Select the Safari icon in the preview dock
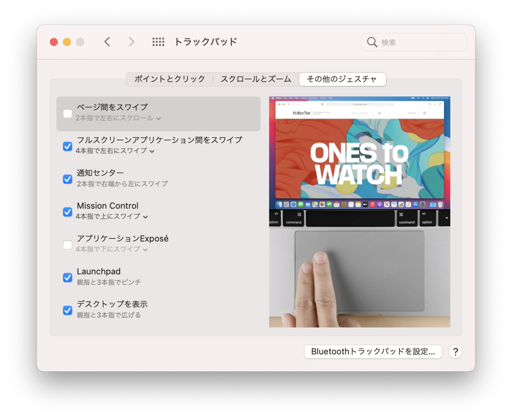The width and height of the screenshot is (512, 420). point(293,205)
